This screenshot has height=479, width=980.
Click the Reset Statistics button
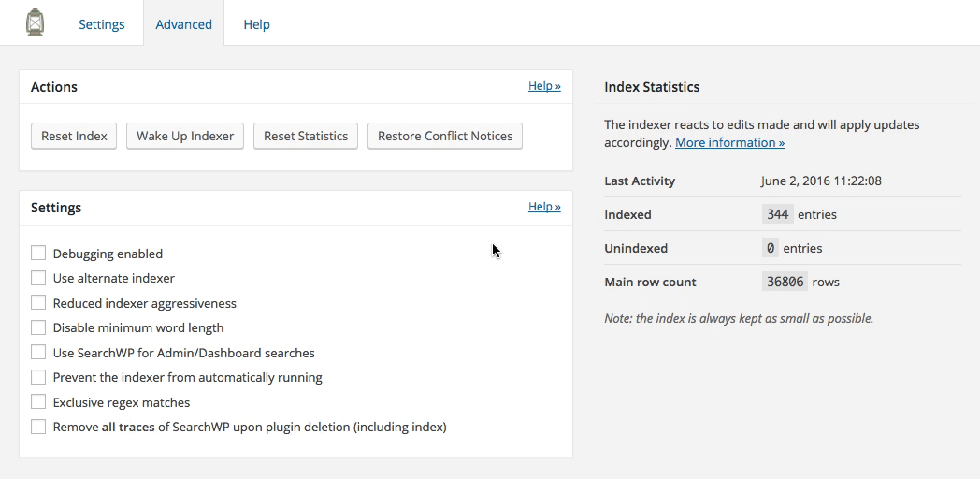click(306, 136)
